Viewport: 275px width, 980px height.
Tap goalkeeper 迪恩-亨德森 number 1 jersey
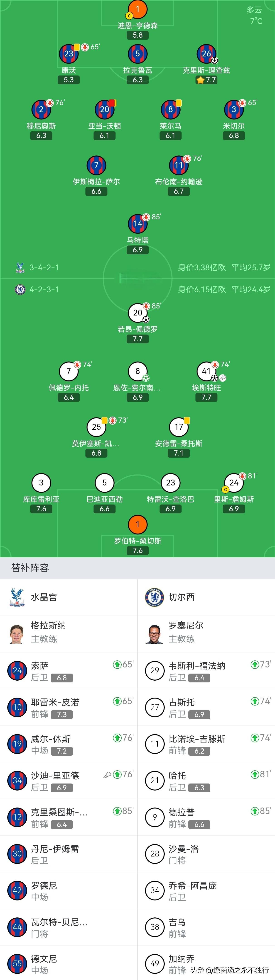[x=137, y=9]
